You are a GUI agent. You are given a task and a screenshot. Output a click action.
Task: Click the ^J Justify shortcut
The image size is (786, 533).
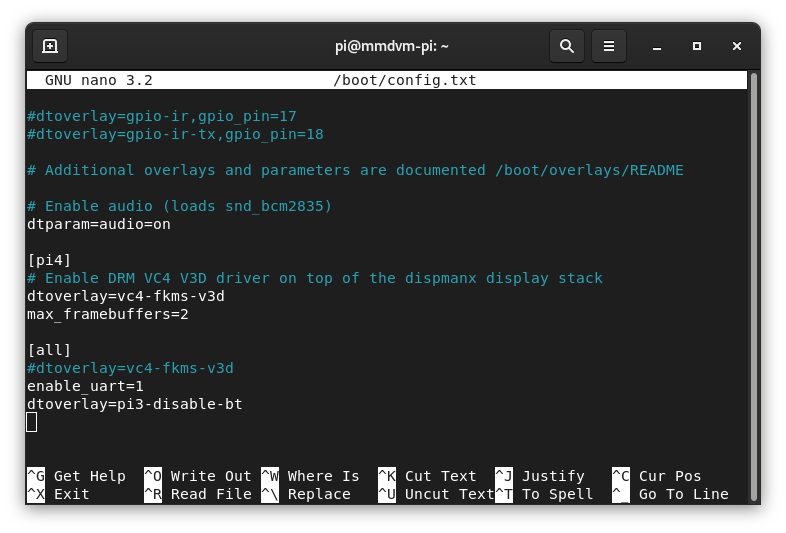click(540, 476)
